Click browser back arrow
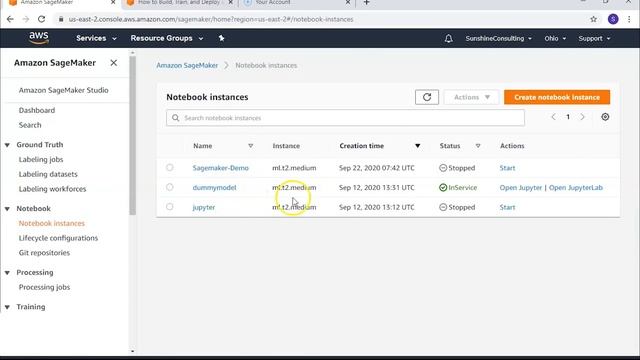The image size is (640, 360). (x=10, y=19)
